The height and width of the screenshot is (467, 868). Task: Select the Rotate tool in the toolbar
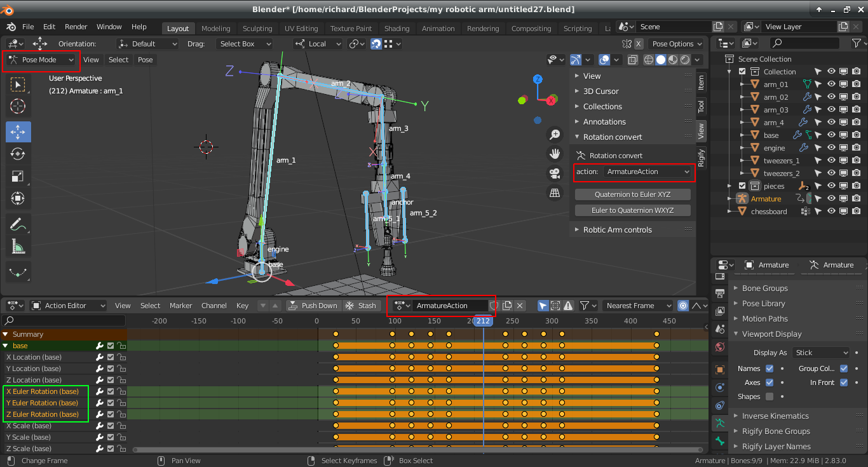17,154
